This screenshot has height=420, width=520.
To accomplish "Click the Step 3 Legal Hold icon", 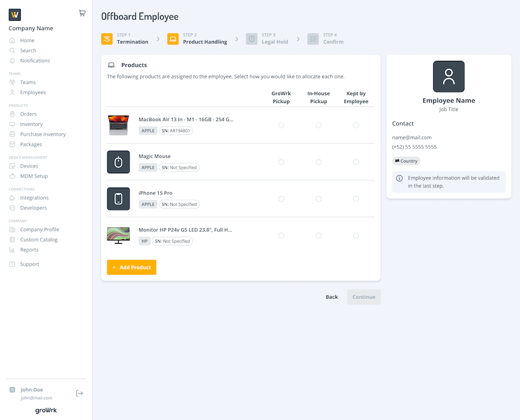I will click(252, 39).
